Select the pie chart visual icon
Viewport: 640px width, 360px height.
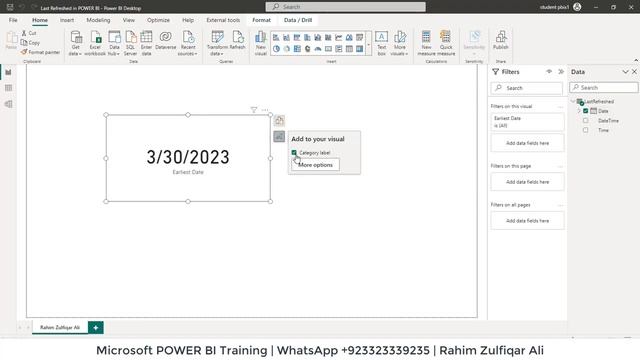coord(276,49)
